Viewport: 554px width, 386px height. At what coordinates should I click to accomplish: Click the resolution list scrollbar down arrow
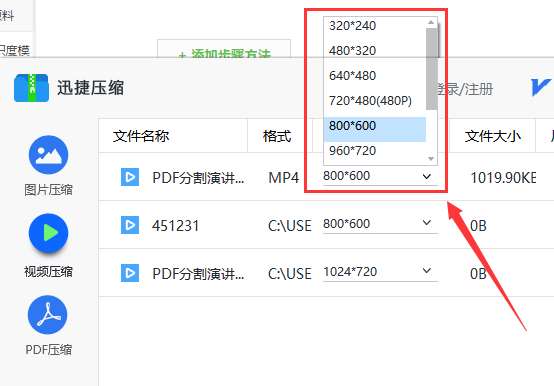pos(431,159)
